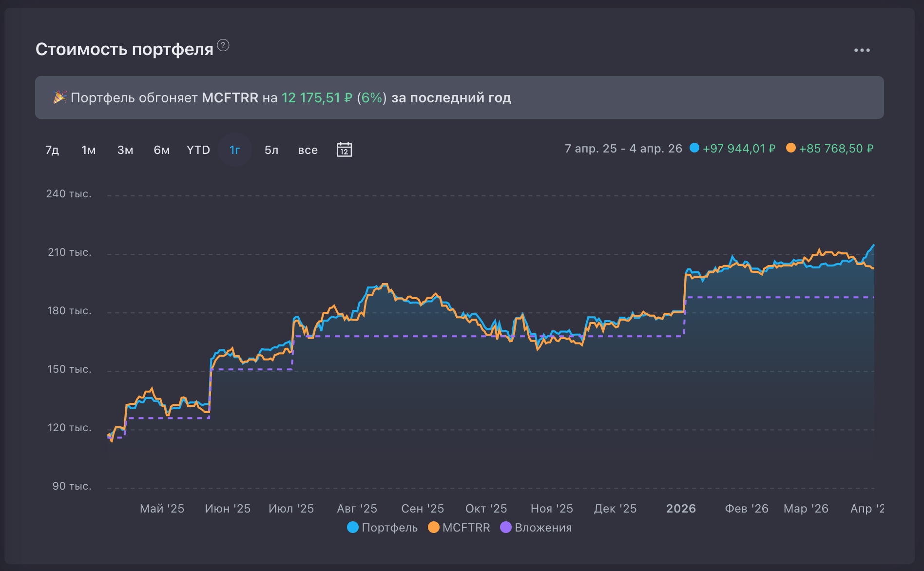Click the blue dot beside +97 944,01 ₽
Viewport: 924px width, 571px height.
[694, 148]
